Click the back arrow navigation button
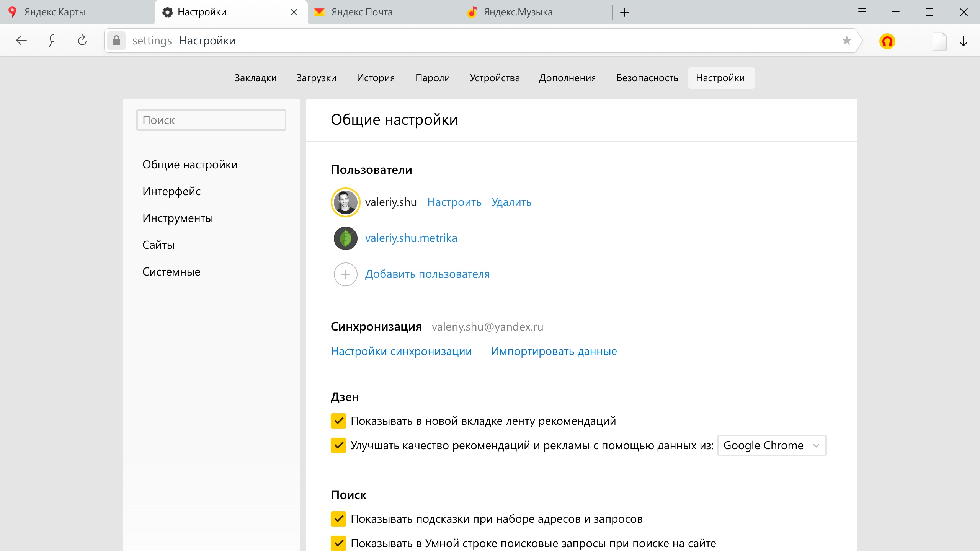The width and height of the screenshot is (980, 551). [21, 40]
